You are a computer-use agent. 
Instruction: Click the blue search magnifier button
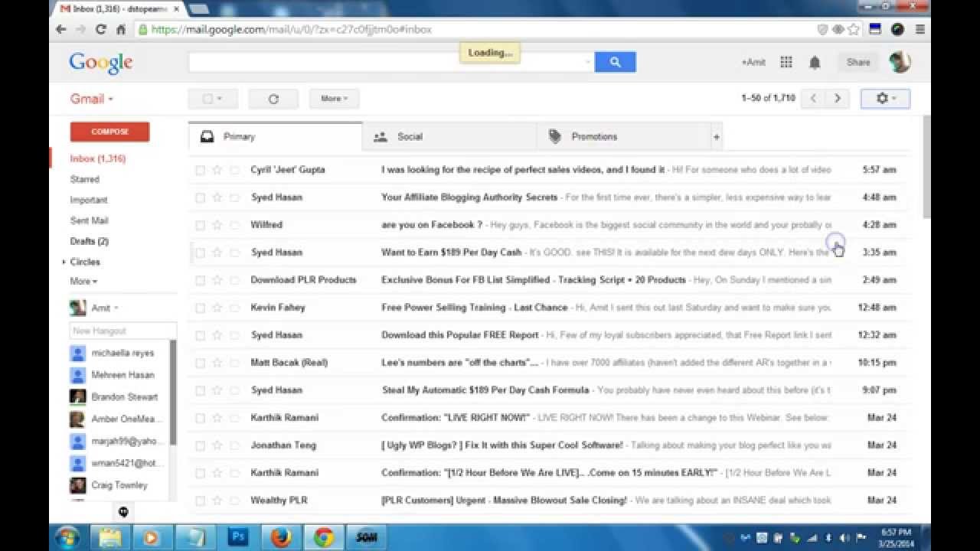(615, 63)
